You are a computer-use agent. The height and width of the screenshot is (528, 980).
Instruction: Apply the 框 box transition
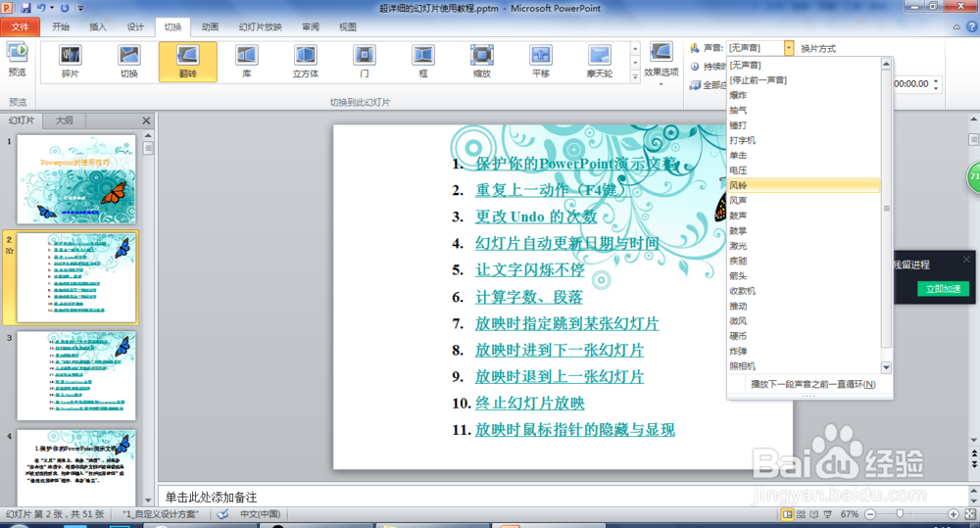[x=423, y=62]
